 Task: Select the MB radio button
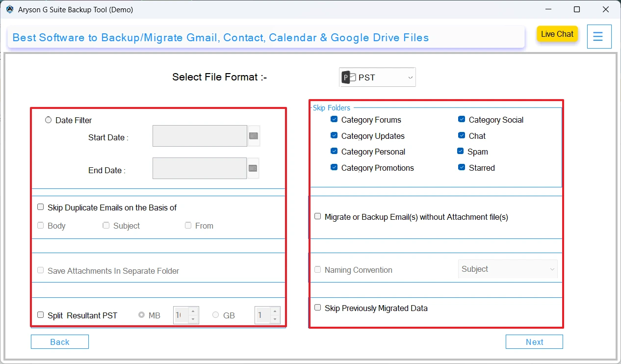142,315
